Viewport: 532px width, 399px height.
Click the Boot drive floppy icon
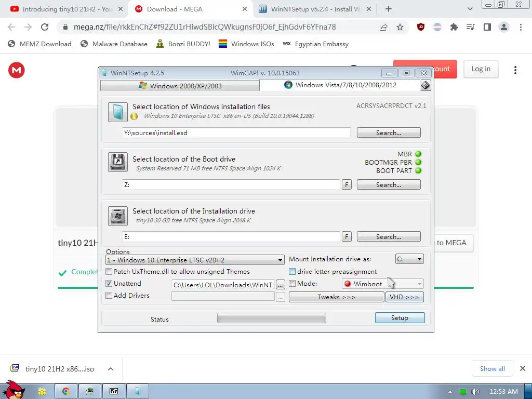click(118, 162)
